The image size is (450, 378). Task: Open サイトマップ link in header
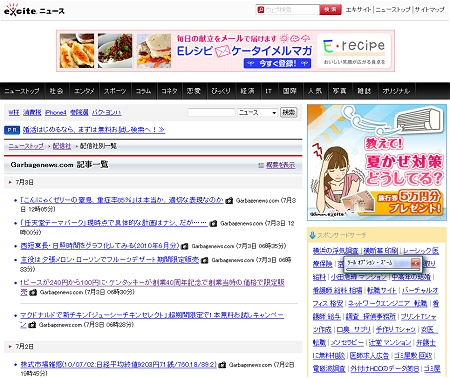(x=429, y=10)
